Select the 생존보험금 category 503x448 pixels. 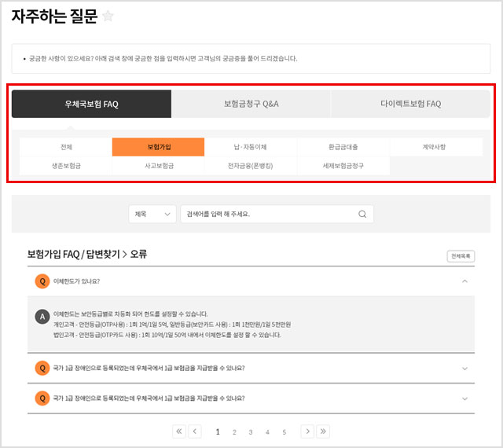(66, 166)
